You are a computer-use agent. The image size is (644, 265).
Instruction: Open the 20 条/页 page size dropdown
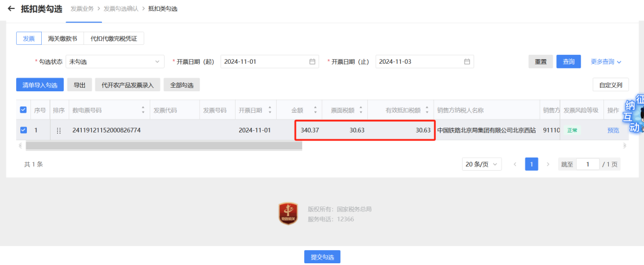(482, 164)
